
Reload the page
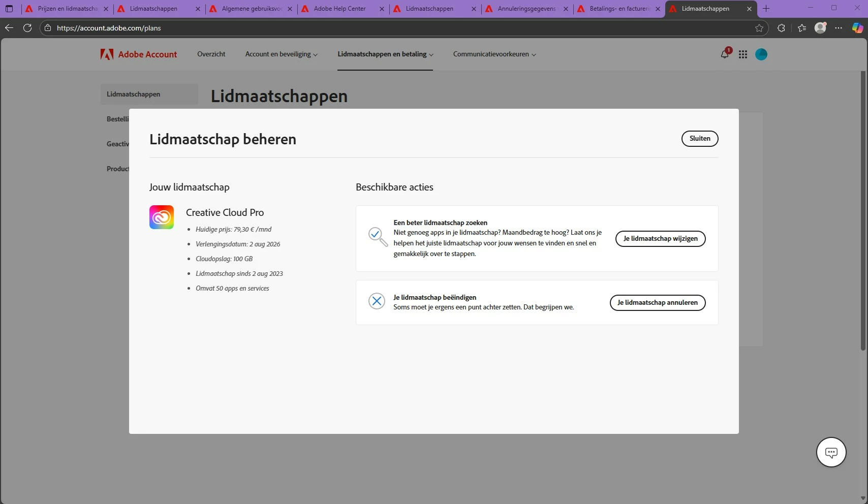coord(27,28)
